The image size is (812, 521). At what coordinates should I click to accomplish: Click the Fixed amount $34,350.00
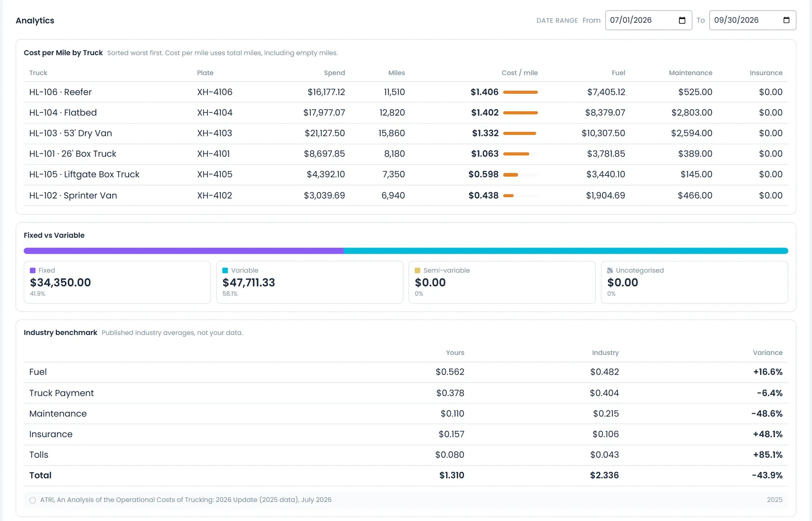(x=60, y=283)
